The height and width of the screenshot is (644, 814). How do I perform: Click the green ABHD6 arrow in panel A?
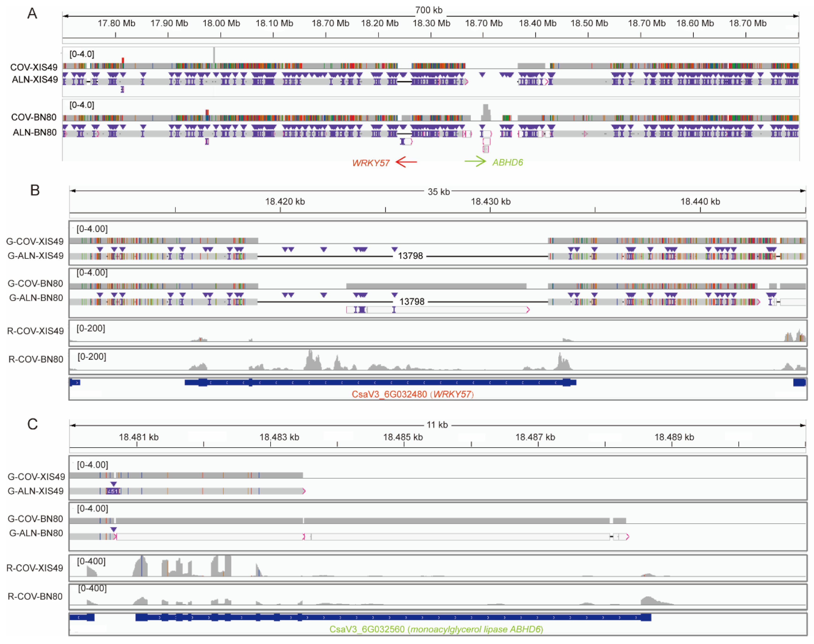[x=475, y=162]
